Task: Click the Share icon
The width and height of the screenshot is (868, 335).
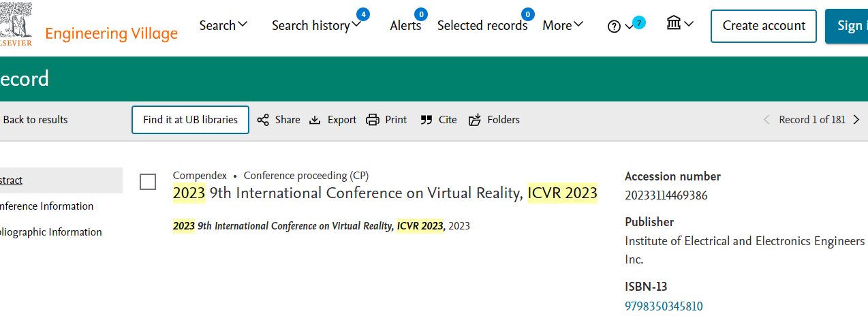Action: pos(263,120)
